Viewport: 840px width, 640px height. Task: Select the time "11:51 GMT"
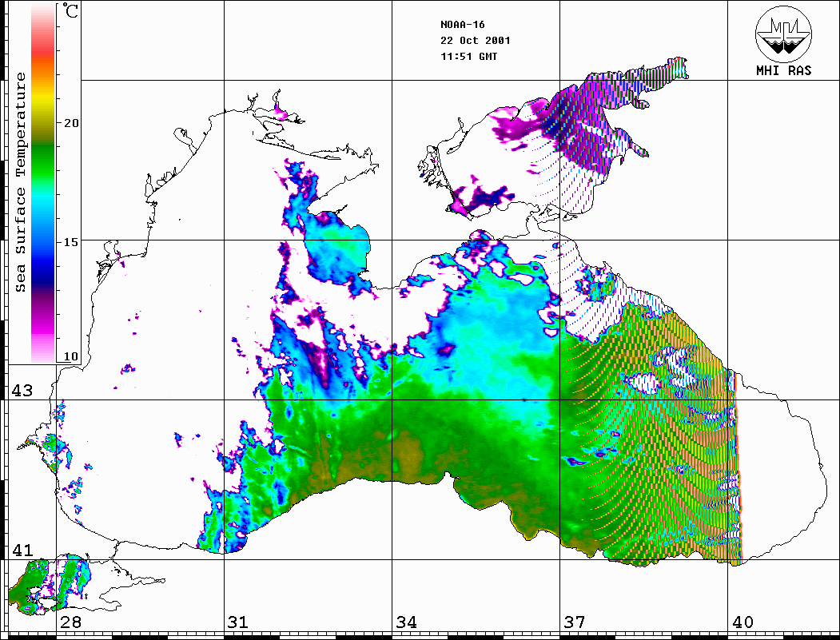468,57
